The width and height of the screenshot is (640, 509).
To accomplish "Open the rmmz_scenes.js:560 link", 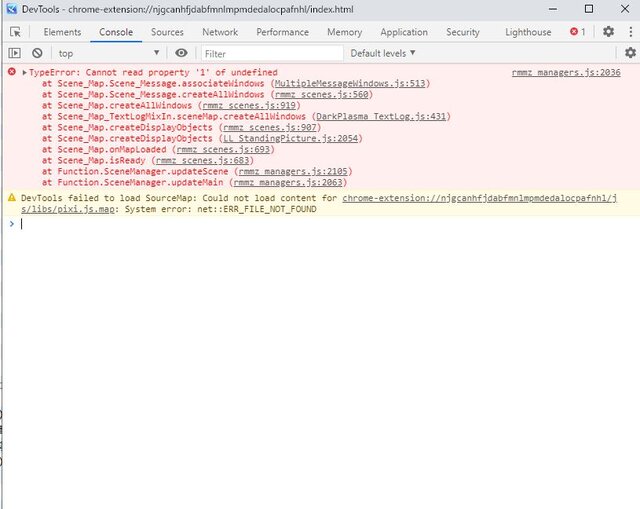I will point(321,94).
